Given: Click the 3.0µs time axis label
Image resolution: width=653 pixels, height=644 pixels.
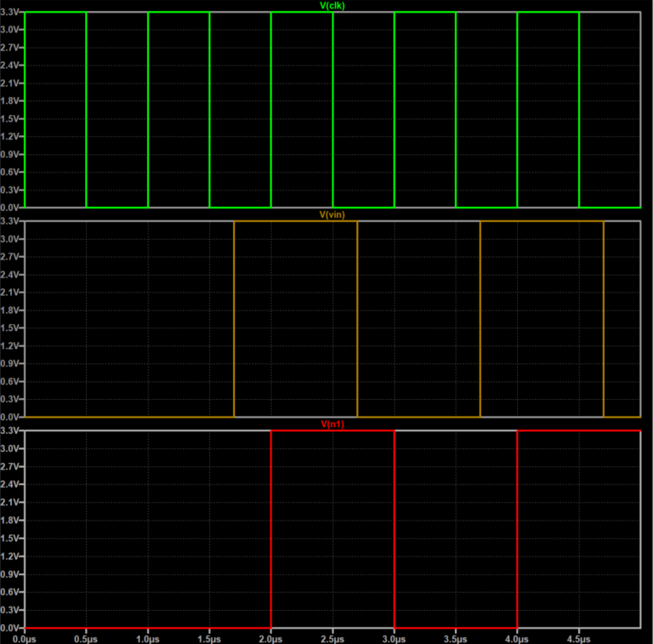Looking at the screenshot, I should [x=395, y=635].
